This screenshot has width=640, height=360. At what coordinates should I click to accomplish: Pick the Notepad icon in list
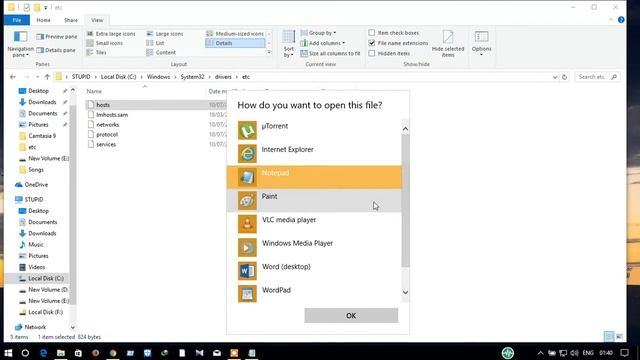[x=247, y=177]
